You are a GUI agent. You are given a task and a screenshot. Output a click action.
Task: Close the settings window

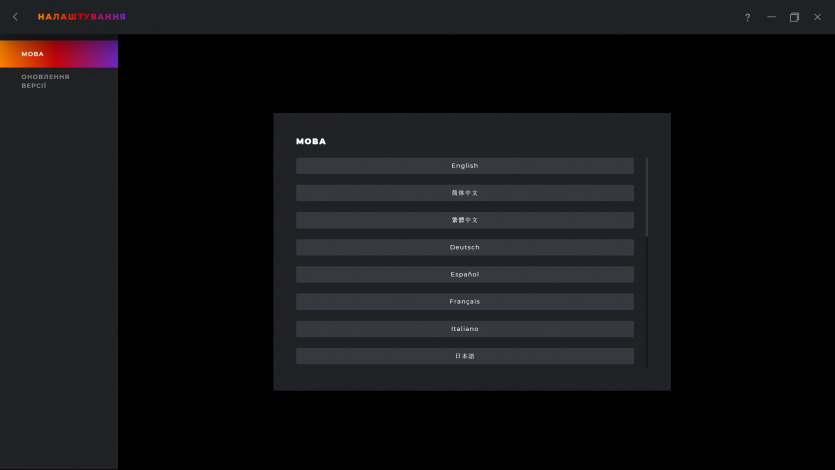point(817,17)
